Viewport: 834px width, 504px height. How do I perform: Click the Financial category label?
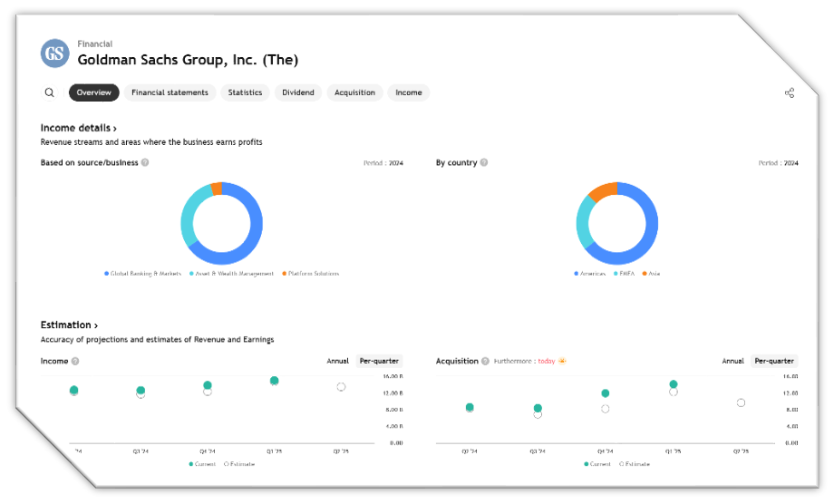pos(94,44)
